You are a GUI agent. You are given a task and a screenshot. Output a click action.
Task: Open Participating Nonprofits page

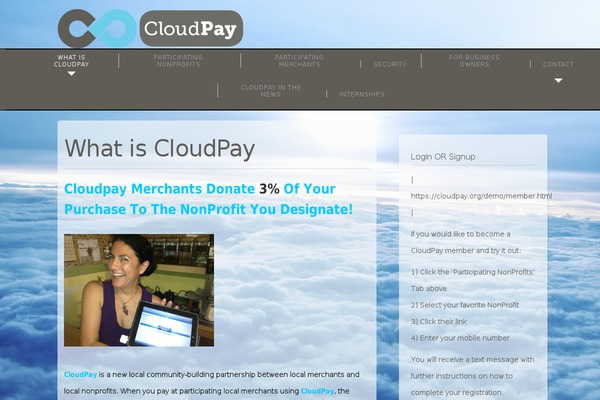[x=178, y=61]
